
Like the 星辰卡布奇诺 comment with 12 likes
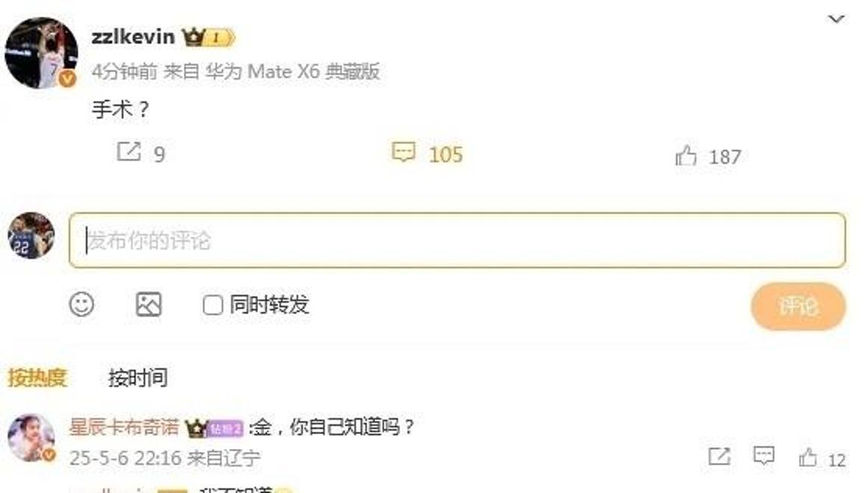click(x=807, y=458)
